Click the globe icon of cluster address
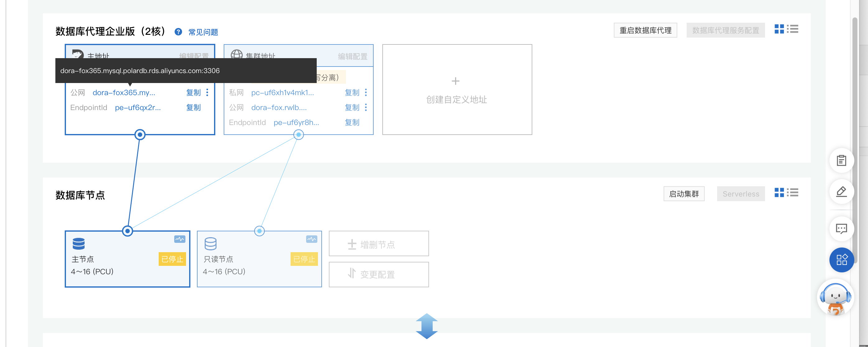Viewport: 868px width, 347px height. point(236,55)
